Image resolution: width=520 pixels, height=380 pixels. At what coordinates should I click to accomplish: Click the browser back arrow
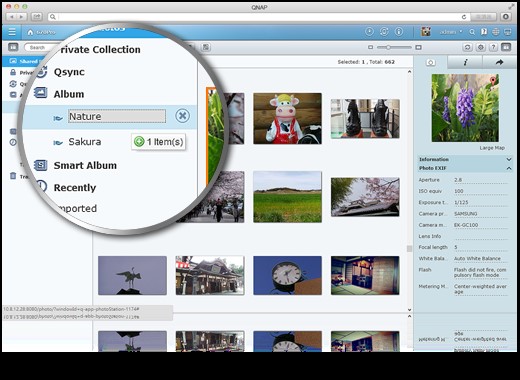tap(12, 16)
